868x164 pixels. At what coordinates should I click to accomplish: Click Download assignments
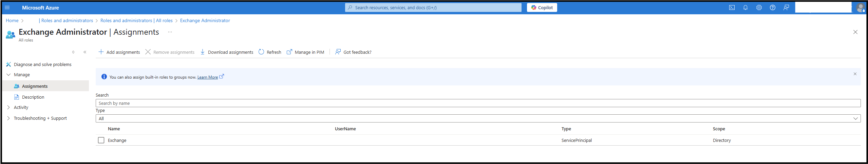(x=227, y=52)
